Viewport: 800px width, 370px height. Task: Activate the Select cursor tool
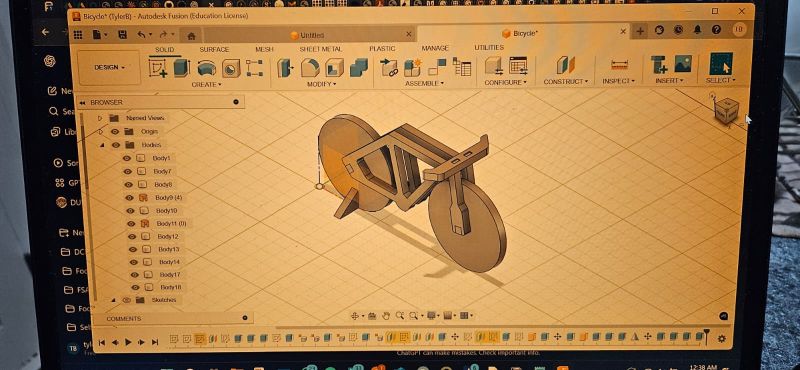(x=721, y=64)
